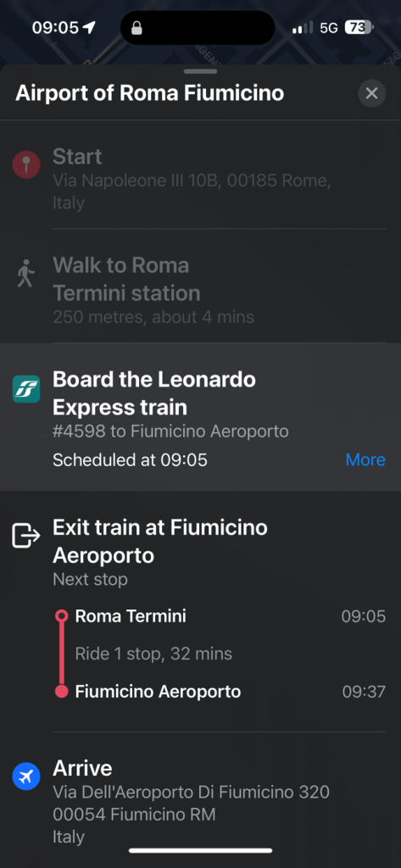Select the Arrive step with Fiumicino address

click(x=200, y=802)
